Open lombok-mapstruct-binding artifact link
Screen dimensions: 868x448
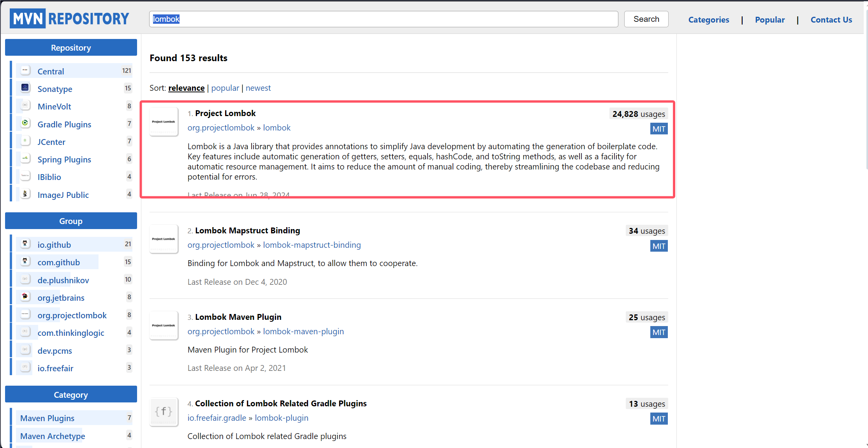click(312, 245)
